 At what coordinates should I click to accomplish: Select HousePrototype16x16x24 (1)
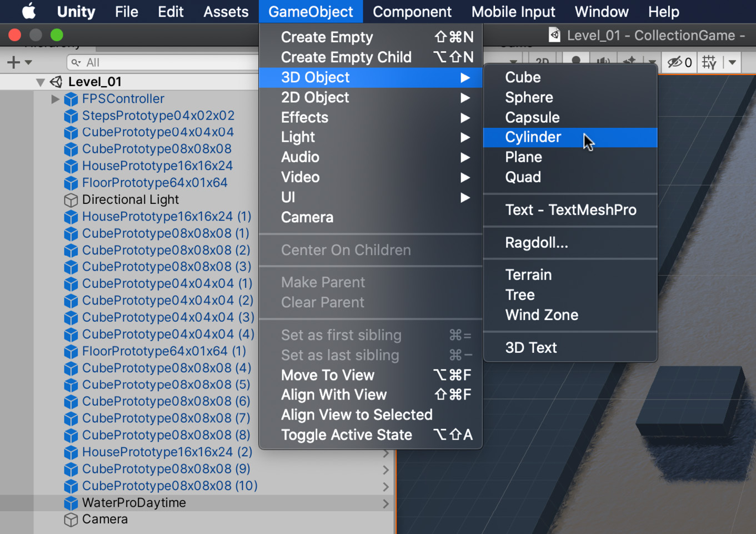click(167, 216)
